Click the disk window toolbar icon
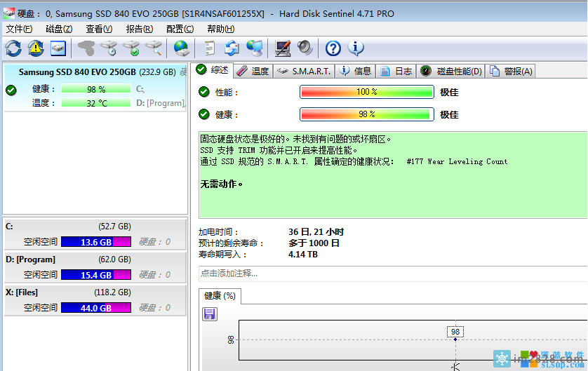This screenshot has width=588, height=371. click(58, 48)
